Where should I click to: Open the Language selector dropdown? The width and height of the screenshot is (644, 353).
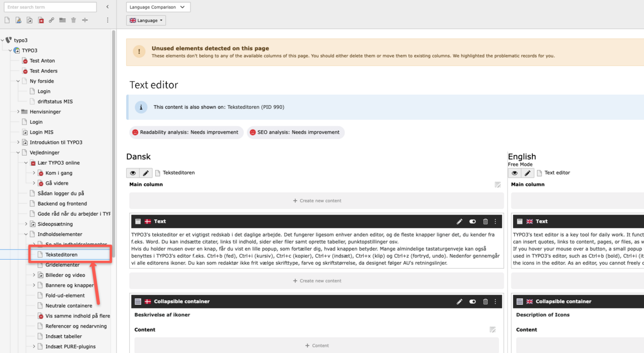[x=146, y=20]
